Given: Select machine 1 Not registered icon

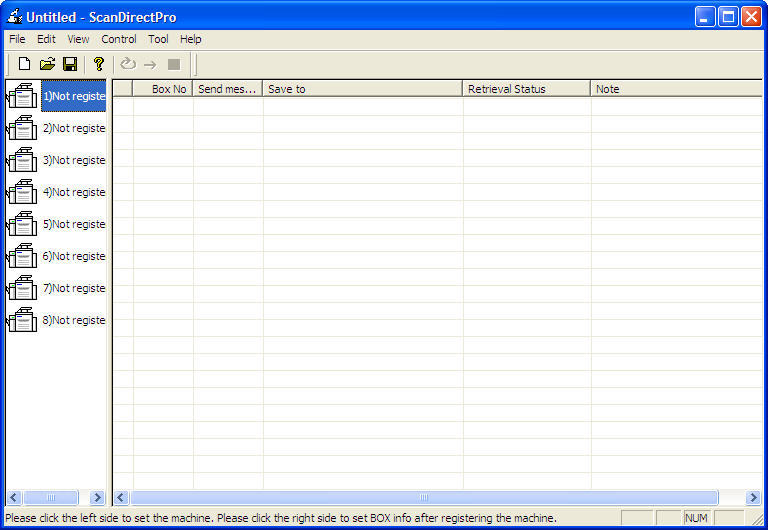Looking at the screenshot, I should click(x=22, y=97).
